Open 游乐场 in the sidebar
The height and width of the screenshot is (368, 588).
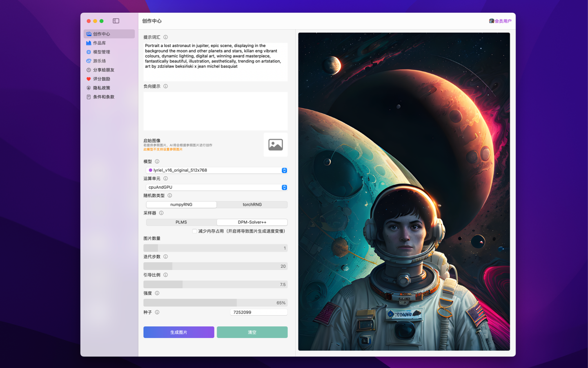[109, 61]
